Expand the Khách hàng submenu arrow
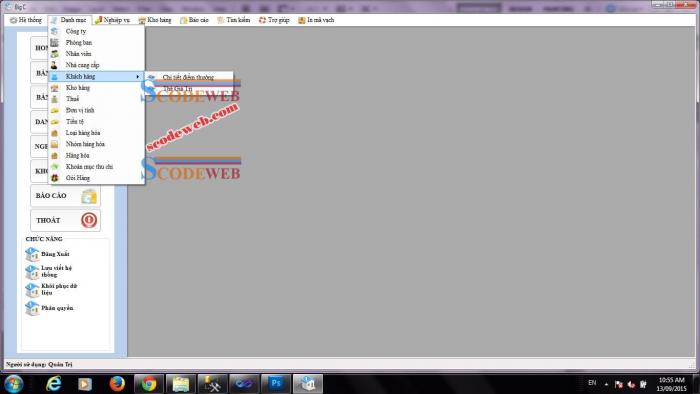This screenshot has width=700, height=394. pos(138,77)
